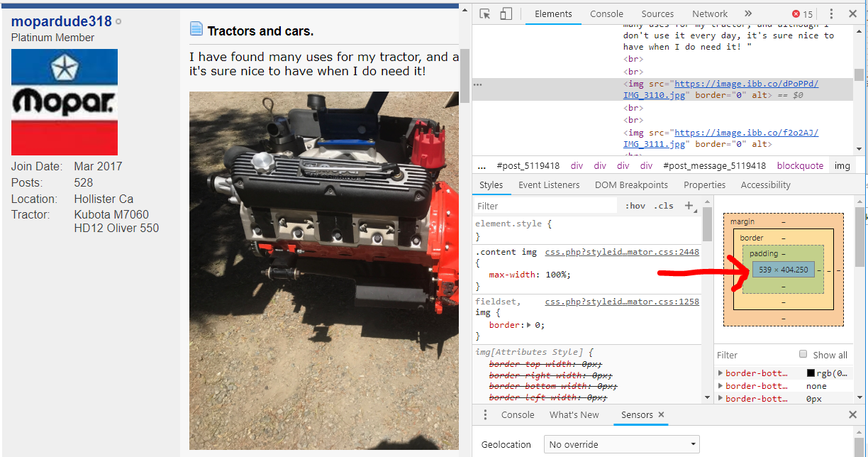Activate the inspect element picker
This screenshot has height=457, width=868.
pyautogui.click(x=485, y=14)
